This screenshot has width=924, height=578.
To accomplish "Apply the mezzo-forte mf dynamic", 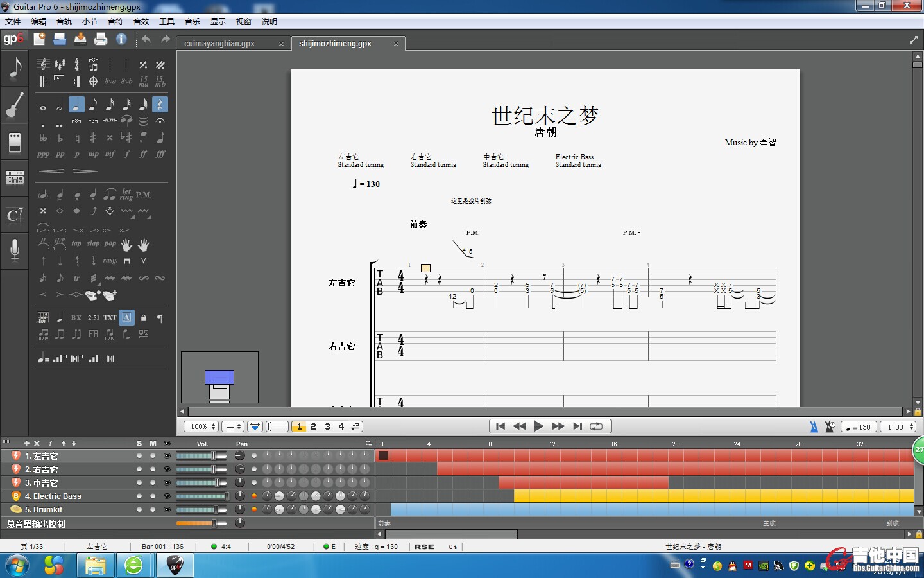I will (110, 154).
